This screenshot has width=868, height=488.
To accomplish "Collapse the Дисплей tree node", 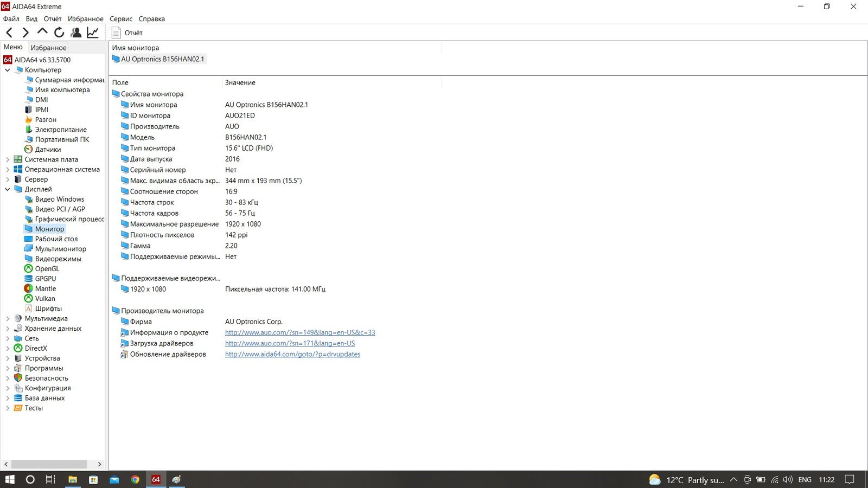I will [8, 189].
